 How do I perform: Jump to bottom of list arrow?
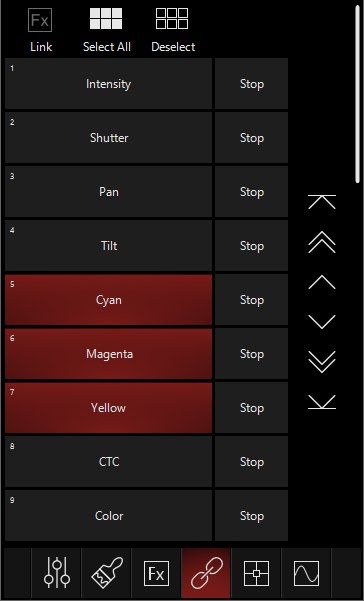tap(322, 402)
